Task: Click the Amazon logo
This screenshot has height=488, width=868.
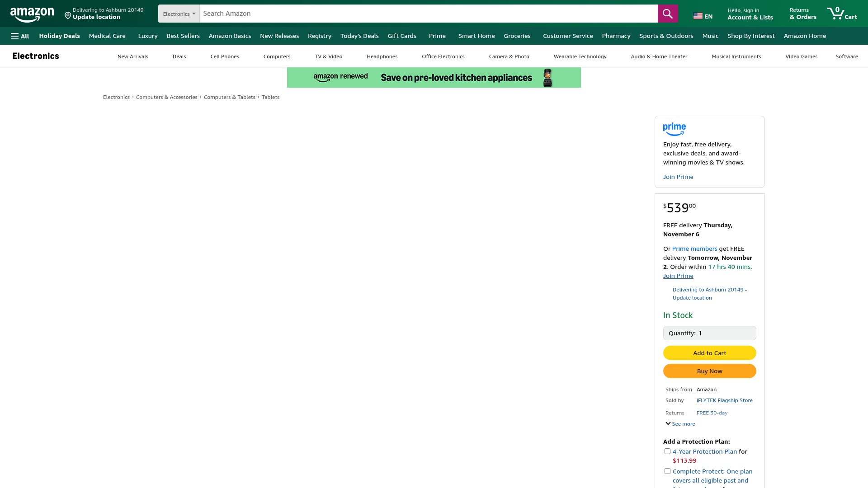Action: tap(32, 14)
